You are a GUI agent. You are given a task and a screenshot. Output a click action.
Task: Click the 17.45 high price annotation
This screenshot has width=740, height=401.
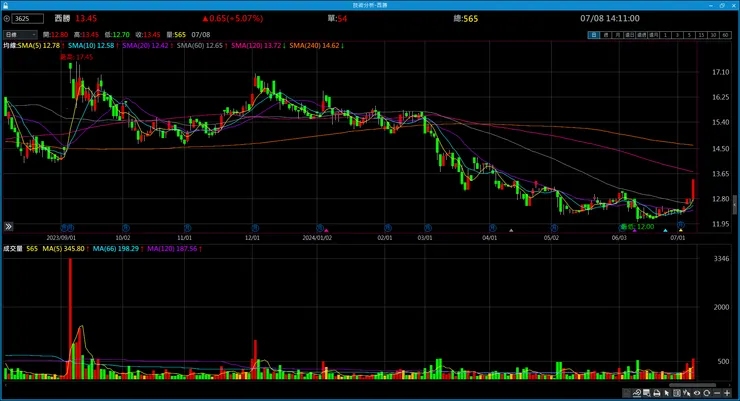(x=76, y=57)
